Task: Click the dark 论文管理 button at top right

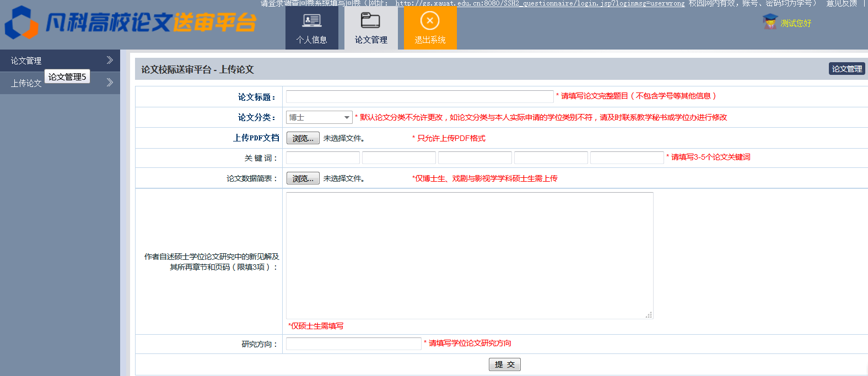Action: coord(847,69)
